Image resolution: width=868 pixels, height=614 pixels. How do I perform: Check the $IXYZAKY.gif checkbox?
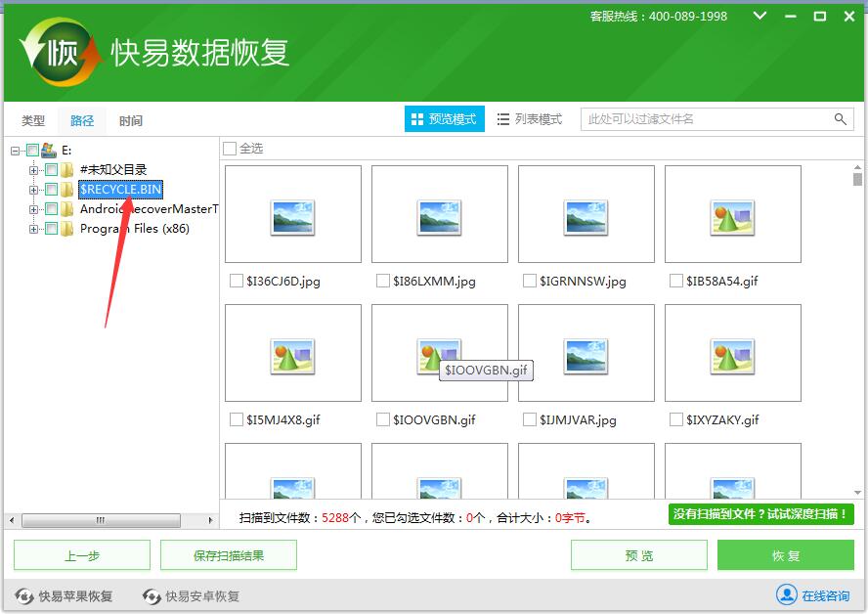coord(675,419)
